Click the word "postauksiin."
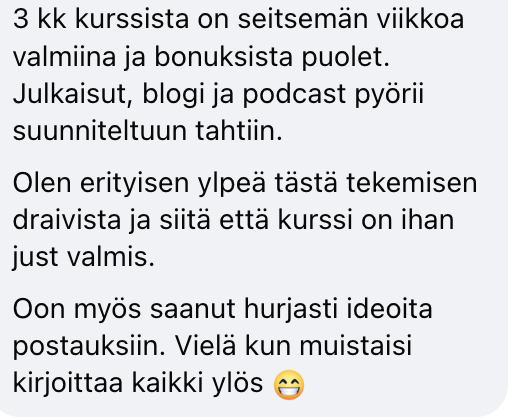The height and width of the screenshot is (417, 516). tap(89, 347)
